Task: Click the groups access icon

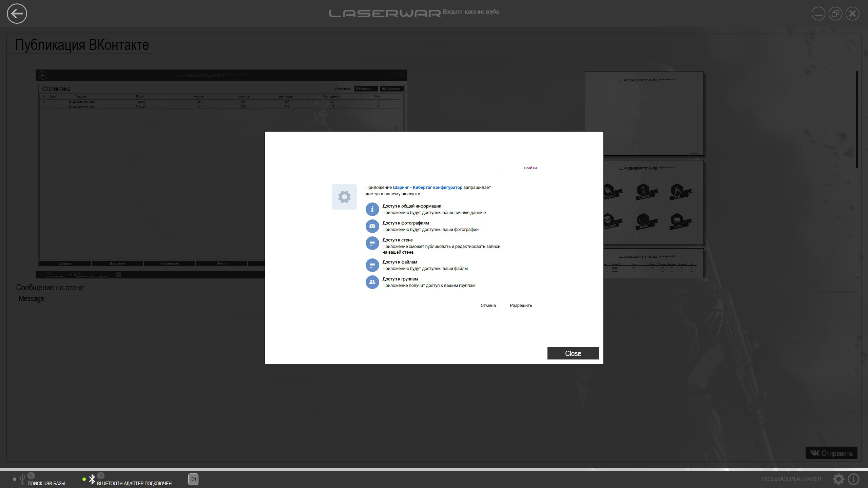Action: (372, 282)
